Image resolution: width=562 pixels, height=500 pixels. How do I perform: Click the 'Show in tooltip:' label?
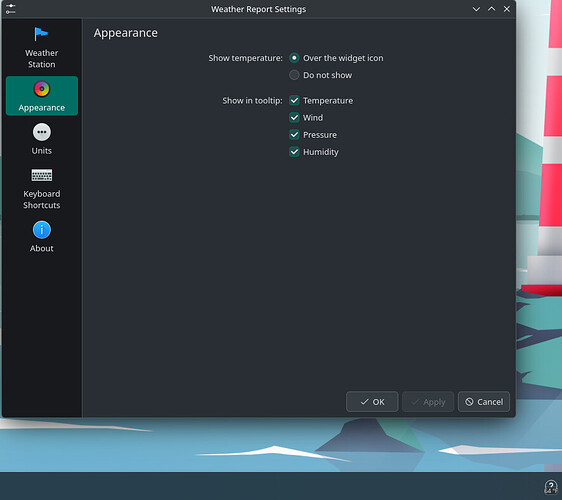tap(252, 101)
